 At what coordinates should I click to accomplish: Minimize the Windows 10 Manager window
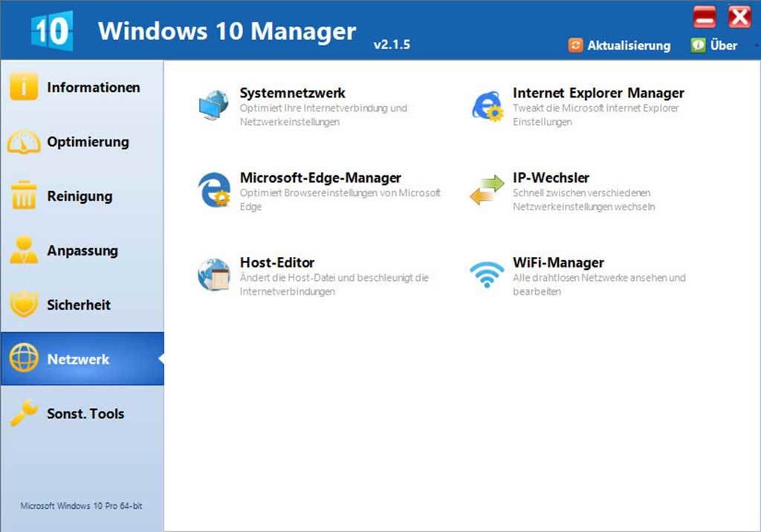(x=705, y=17)
